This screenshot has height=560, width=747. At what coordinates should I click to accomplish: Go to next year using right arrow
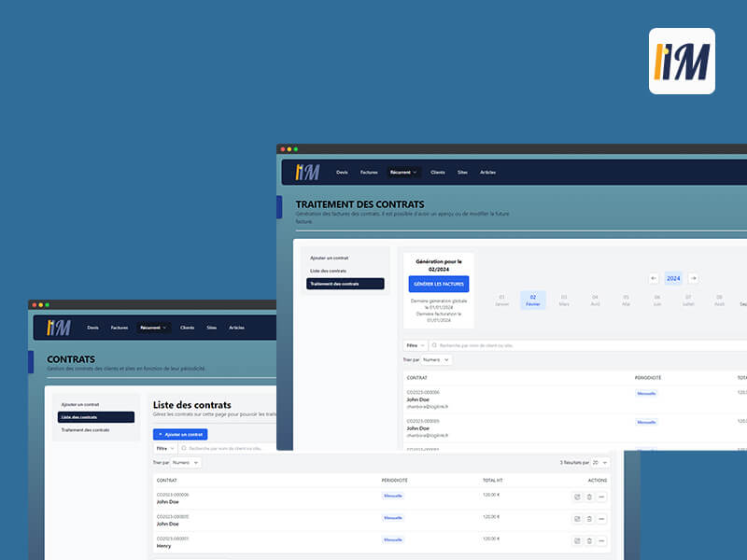(x=693, y=278)
